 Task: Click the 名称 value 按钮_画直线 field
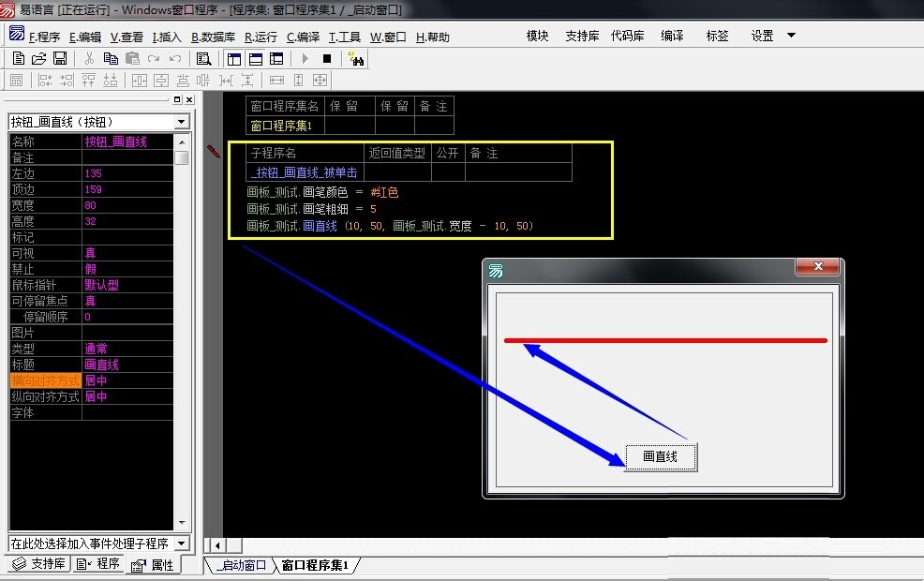click(x=127, y=142)
